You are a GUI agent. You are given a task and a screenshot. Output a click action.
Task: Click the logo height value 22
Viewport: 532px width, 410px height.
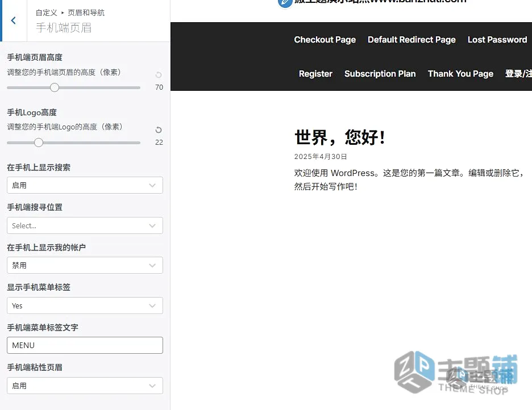tap(159, 143)
